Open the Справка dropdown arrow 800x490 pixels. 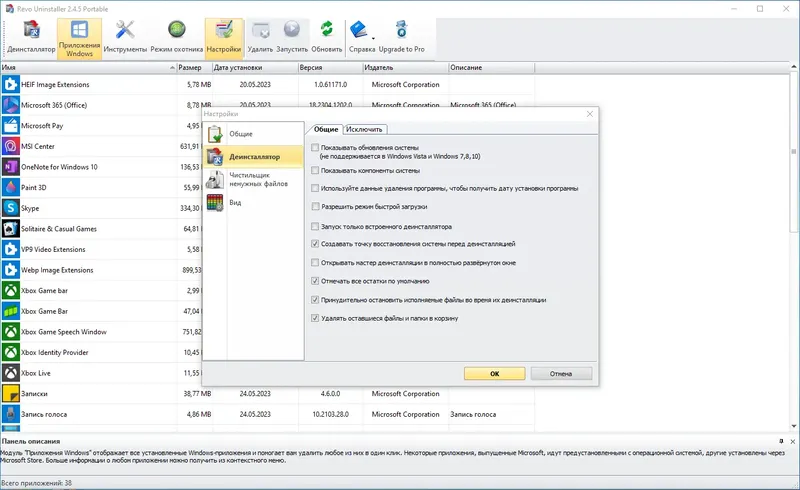point(373,39)
